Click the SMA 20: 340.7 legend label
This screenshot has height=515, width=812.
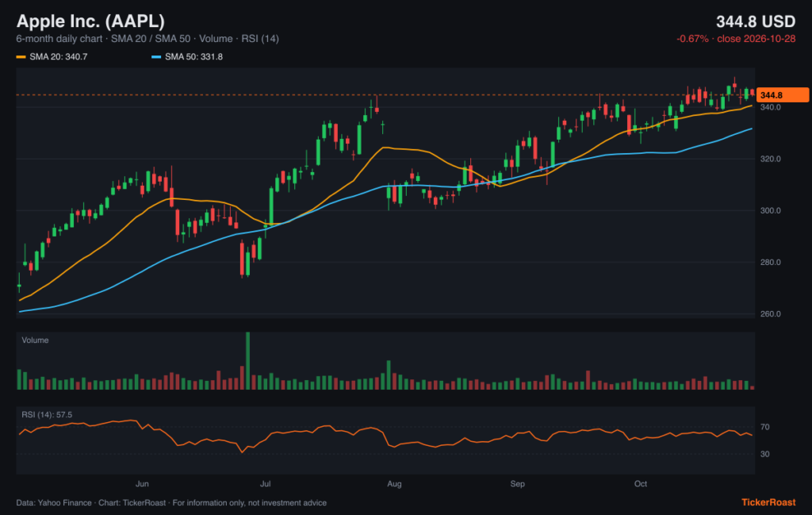[59, 56]
